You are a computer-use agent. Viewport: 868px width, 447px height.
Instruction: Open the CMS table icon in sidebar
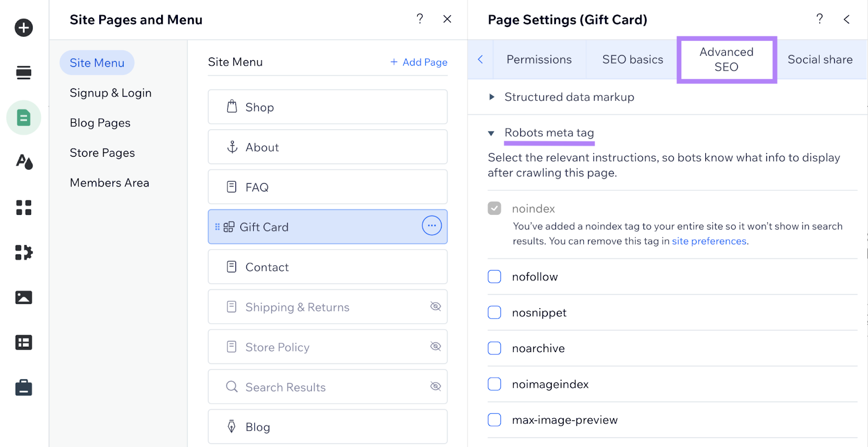(x=23, y=342)
